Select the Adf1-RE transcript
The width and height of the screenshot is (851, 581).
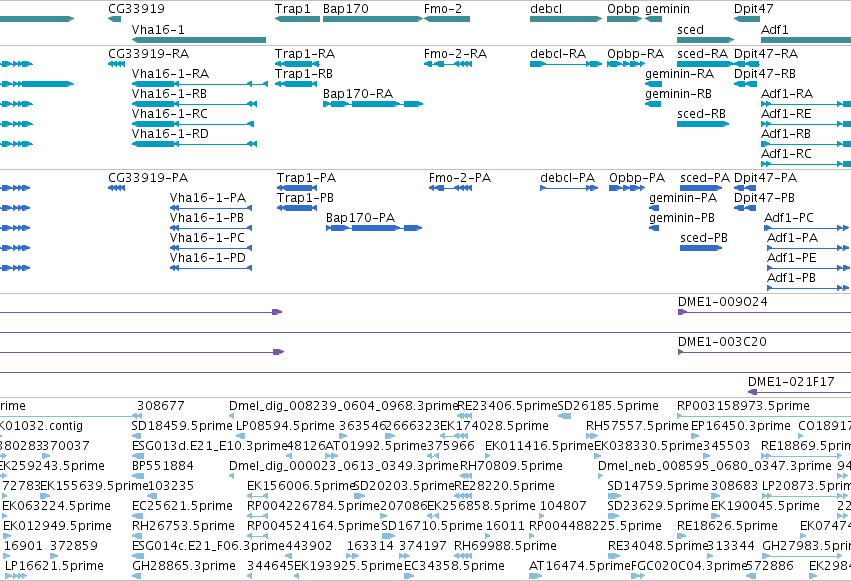click(806, 124)
